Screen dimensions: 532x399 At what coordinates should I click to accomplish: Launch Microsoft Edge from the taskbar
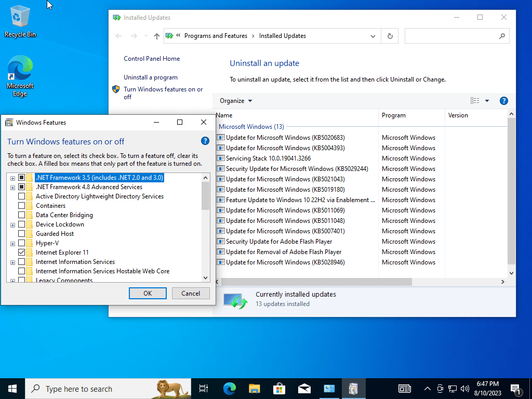click(229, 389)
